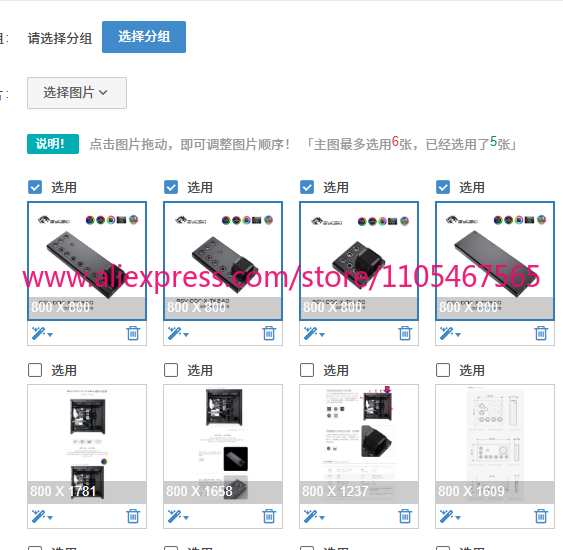This screenshot has height=550, width=563.
Task: Delete the 800 X 1237 image
Action: coord(405,516)
